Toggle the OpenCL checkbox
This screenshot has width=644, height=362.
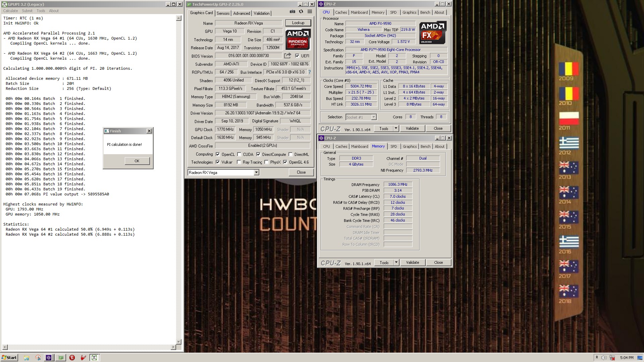point(218,154)
